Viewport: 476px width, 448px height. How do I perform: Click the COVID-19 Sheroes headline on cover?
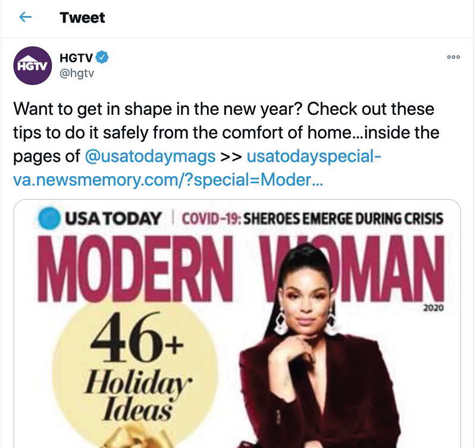click(312, 218)
